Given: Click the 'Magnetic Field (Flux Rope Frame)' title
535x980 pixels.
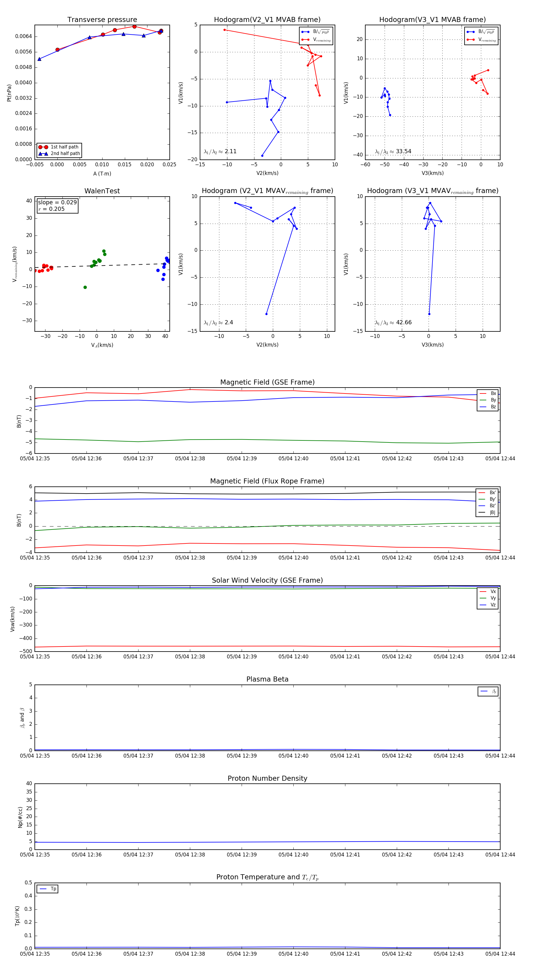Looking at the screenshot, I should coord(267,481).
